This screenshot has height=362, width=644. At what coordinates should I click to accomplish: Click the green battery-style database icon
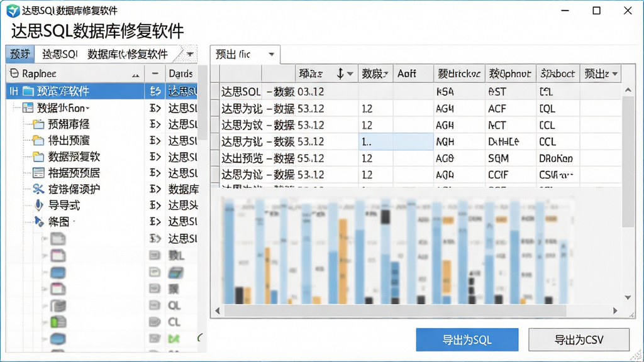click(x=58, y=322)
